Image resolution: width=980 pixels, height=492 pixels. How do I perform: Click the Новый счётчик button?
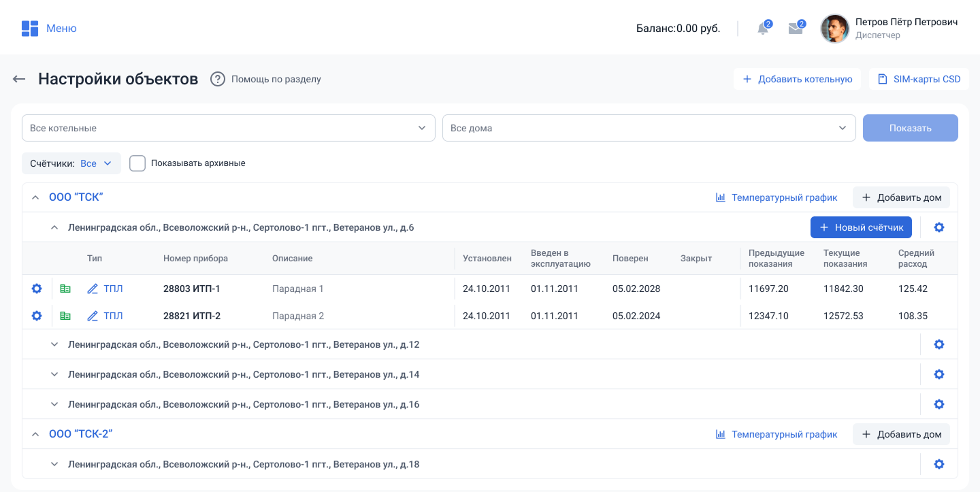861,227
